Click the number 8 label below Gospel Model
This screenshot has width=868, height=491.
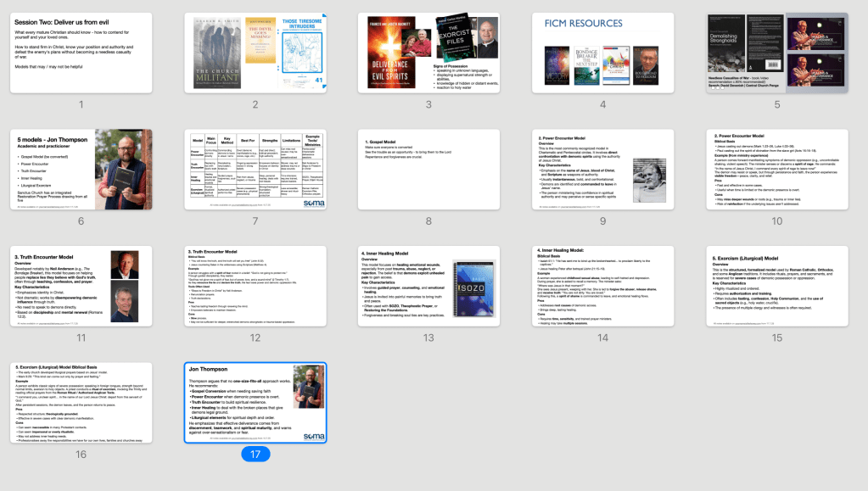click(428, 220)
